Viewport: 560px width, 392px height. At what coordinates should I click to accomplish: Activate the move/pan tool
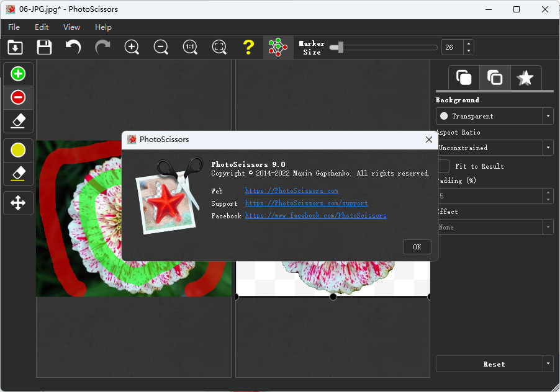(18, 203)
